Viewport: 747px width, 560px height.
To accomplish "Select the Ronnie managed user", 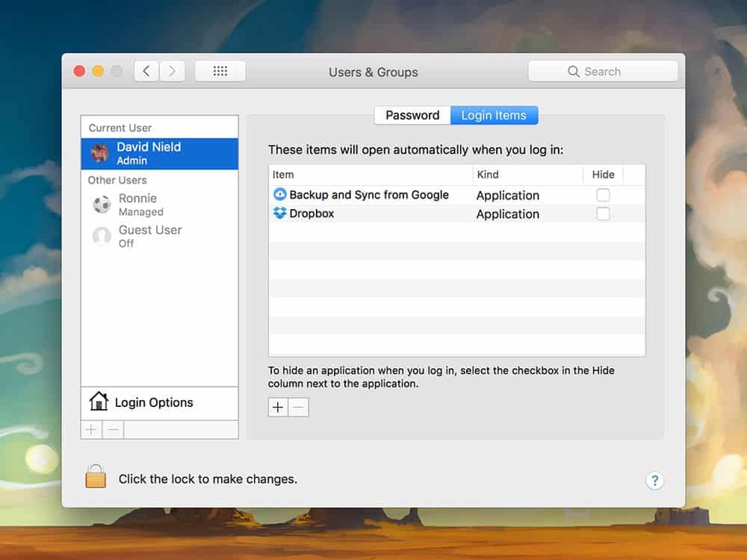I will pyautogui.click(x=138, y=204).
